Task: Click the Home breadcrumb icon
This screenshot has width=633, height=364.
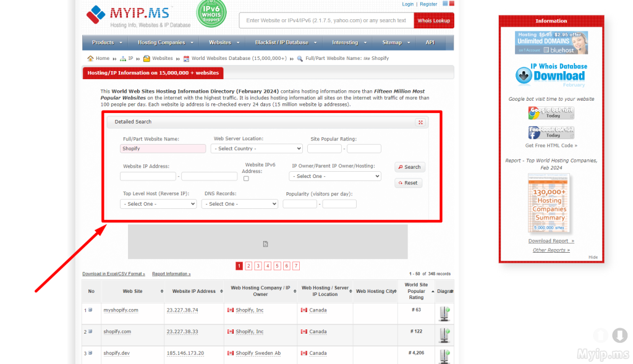Action: pyautogui.click(x=90, y=59)
